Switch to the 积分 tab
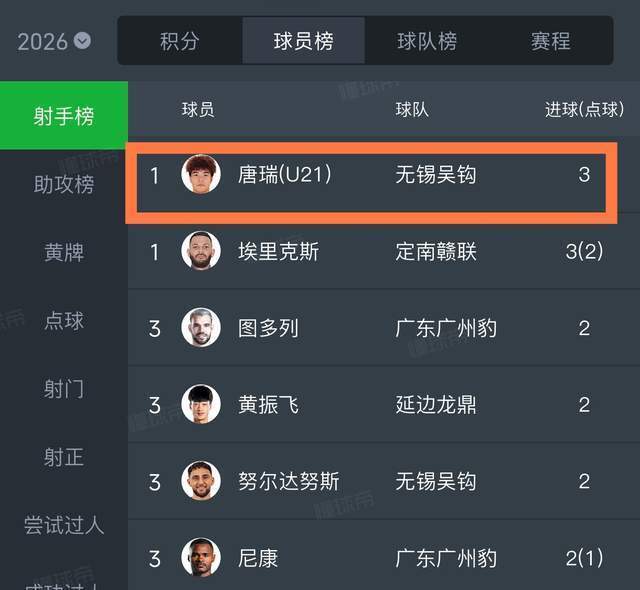The width and height of the screenshot is (640, 590). coord(180,41)
